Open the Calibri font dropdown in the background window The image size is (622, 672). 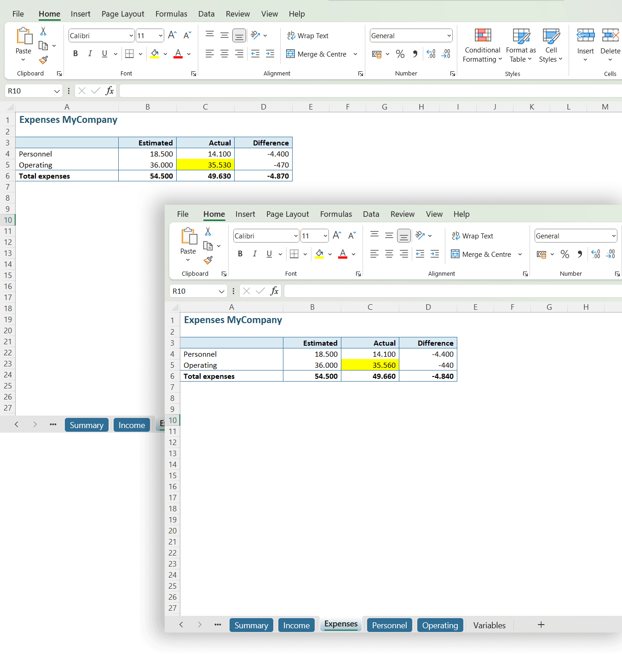click(131, 36)
